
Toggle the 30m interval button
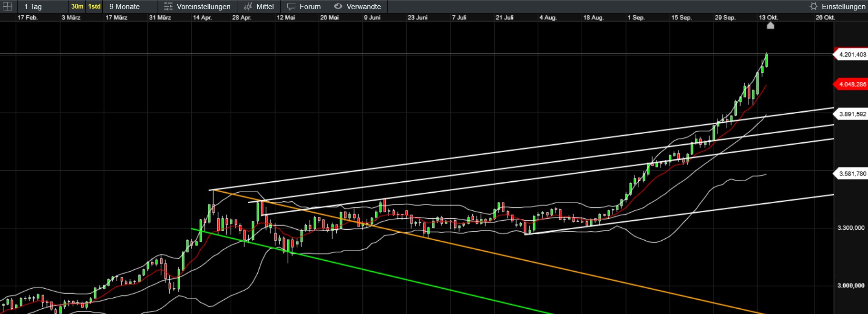tap(77, 6)
